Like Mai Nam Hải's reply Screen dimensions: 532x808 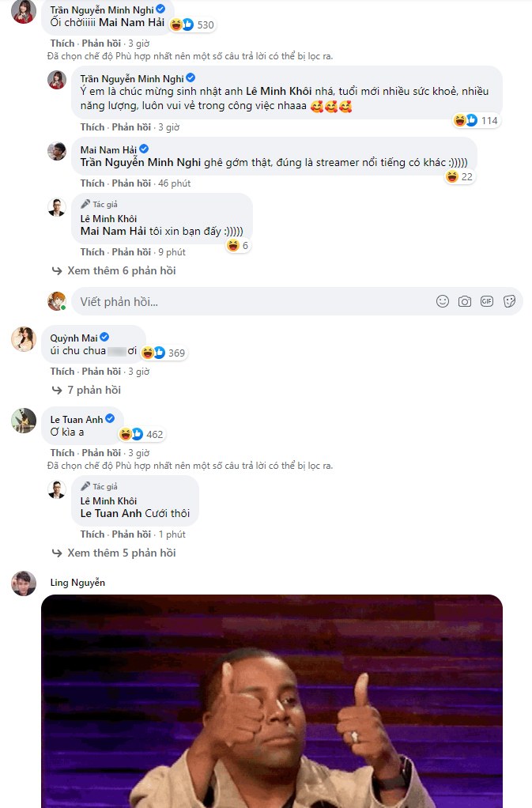click(92, 183)
